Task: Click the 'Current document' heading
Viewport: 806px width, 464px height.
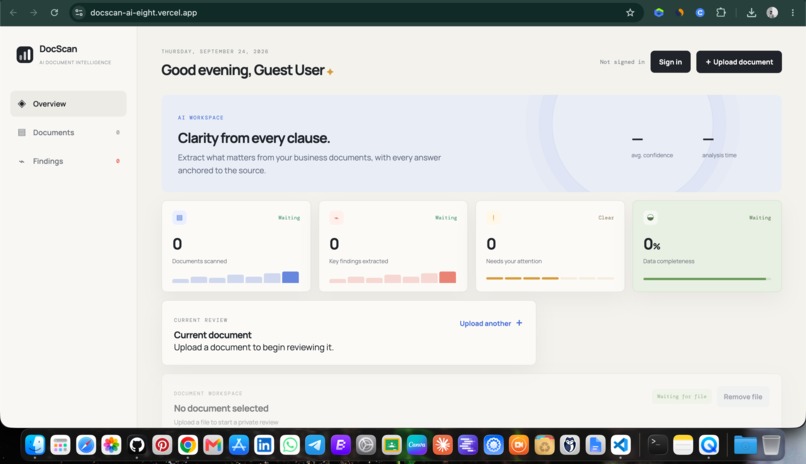Action: point(212,335)
